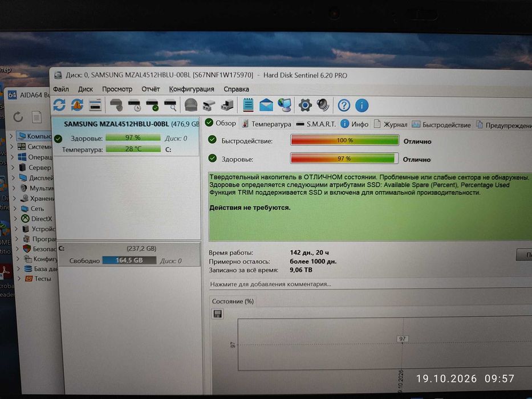Expand the Сервер node in AIDA64 tree
The height and width of the screenshot is (399, 532).
[13, 167]
